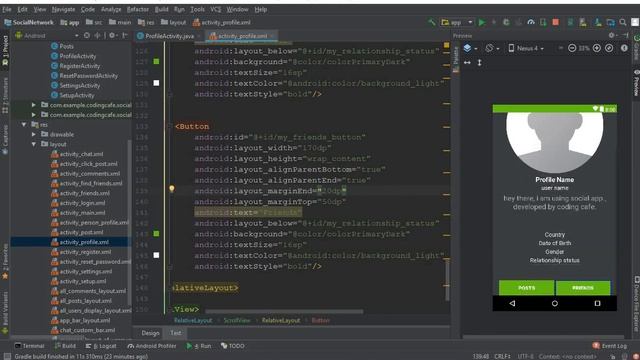Viewport: 640px width, 360px height.
Task: Click the Profile app gauge icon
Action: 531,22
